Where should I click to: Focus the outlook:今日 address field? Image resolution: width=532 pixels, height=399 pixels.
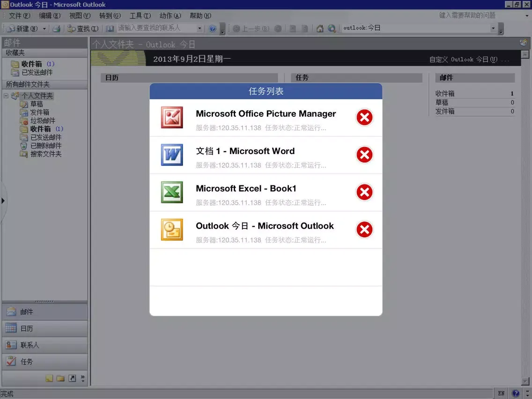click(416, 28)
